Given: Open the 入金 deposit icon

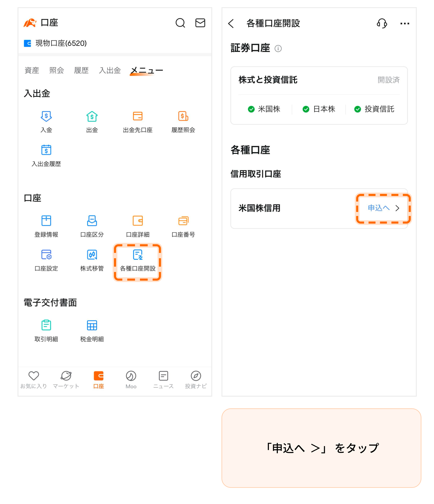Looking at the screenshot, I should (x=46, y=122).
